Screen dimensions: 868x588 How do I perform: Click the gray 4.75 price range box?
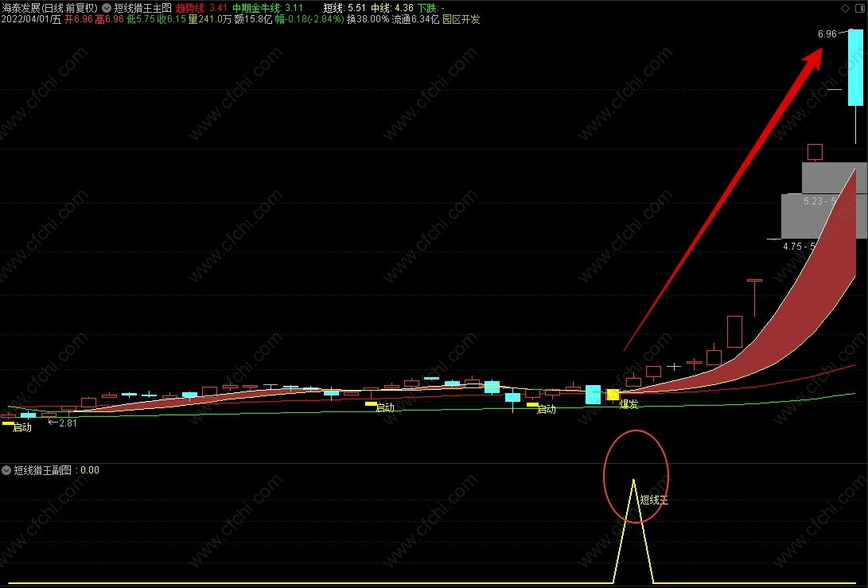(x=823, y=216)
